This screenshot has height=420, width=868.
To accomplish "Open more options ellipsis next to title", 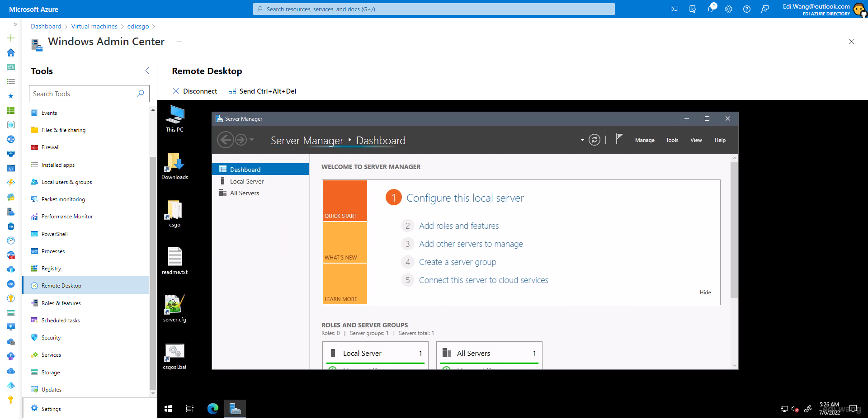I will [x=179, y=42].
